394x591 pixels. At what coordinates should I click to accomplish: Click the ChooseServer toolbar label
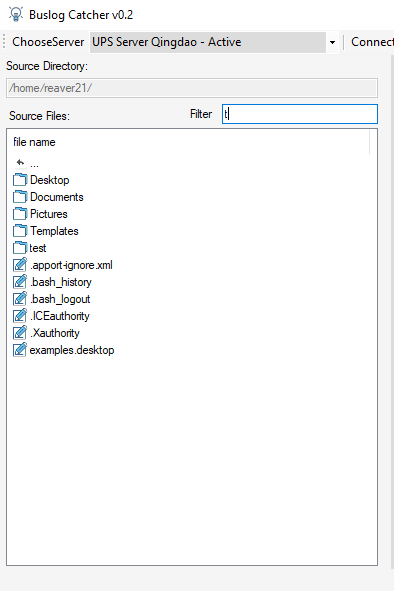[x=48, y=42]
